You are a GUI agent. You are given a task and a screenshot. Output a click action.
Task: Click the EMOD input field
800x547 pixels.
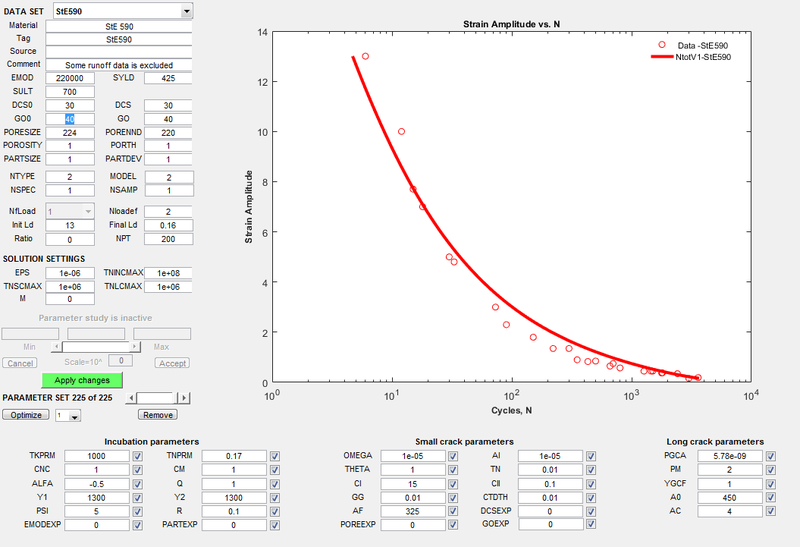click(x=69, y=78)
